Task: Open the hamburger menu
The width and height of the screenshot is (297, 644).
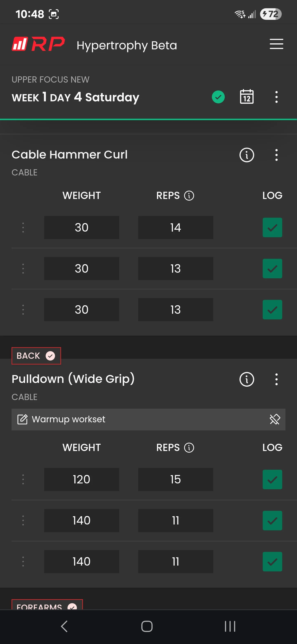Action: click(x=276, y=44)
